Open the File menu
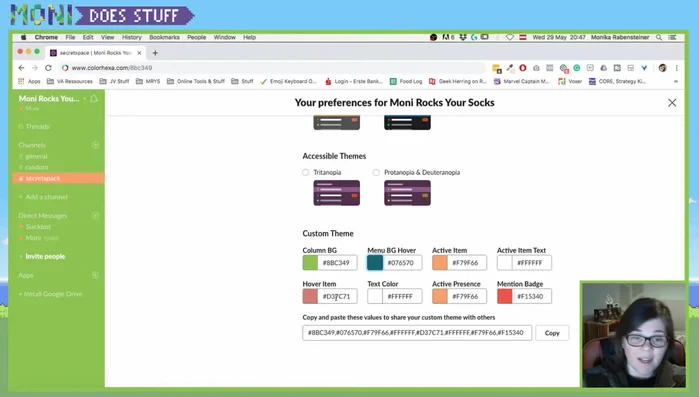Screen dimensions: 699x397 pos(70,37)
